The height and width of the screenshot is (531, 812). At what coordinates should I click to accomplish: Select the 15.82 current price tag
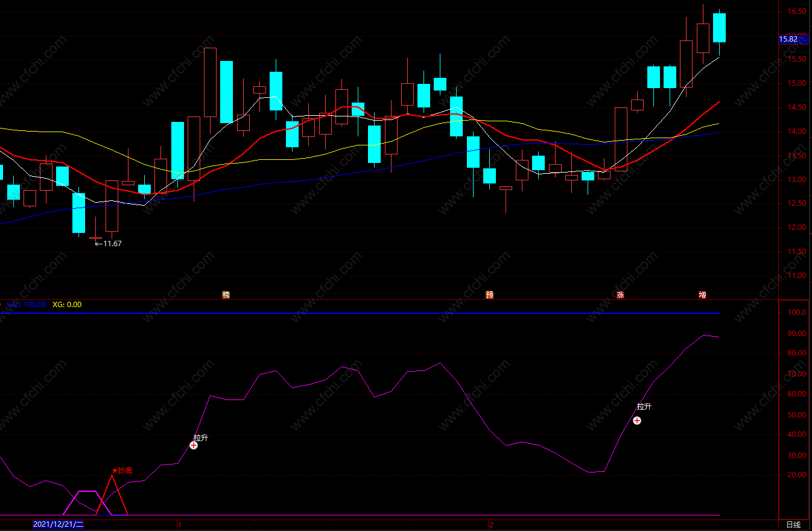(793, 39)
